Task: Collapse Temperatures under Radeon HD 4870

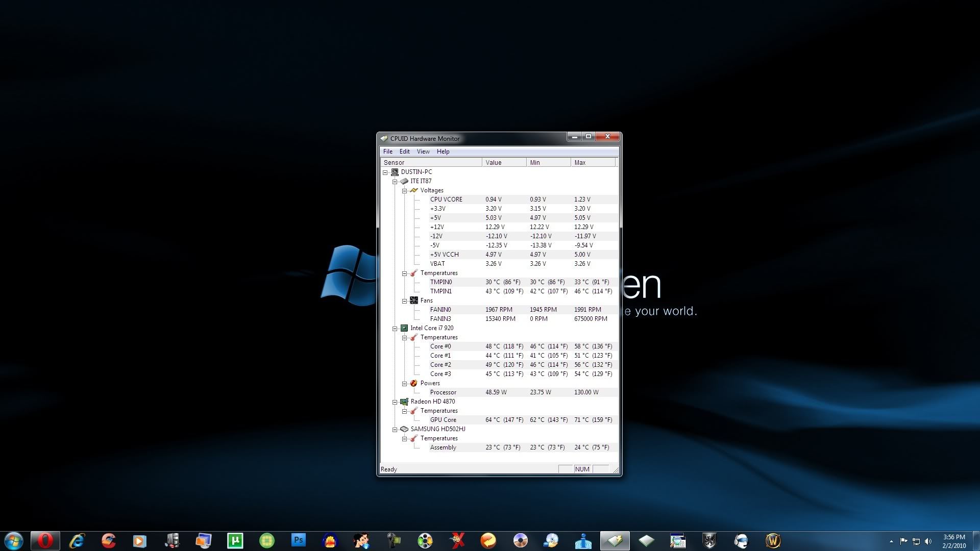Action: point(405,411)
